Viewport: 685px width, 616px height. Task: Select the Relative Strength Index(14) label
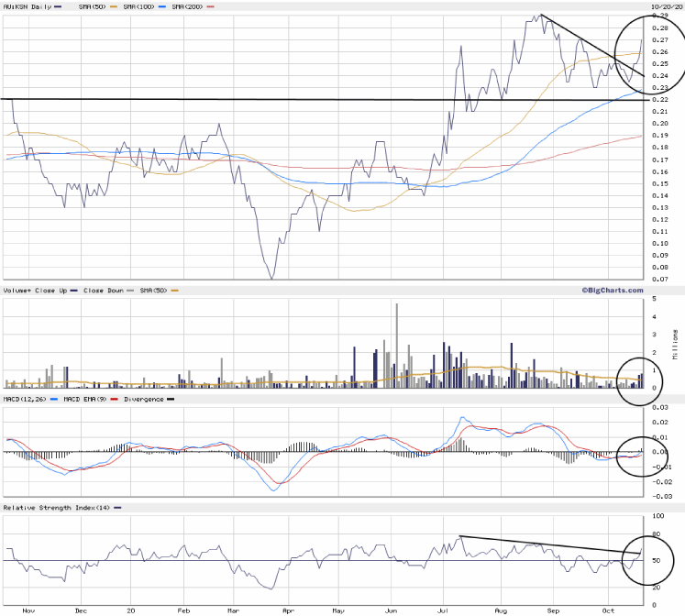55,507
